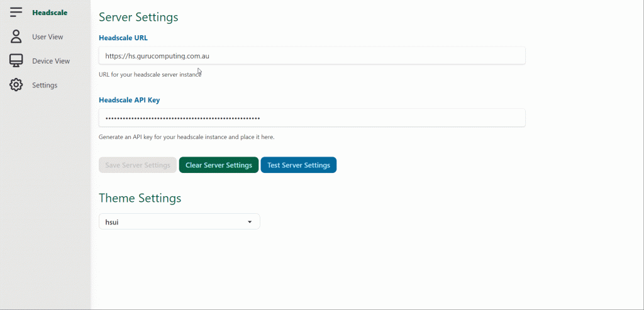This screenshot has width=644, height=310.
Task: Click the Headscale URL input field
Action: tap(312, 55)
